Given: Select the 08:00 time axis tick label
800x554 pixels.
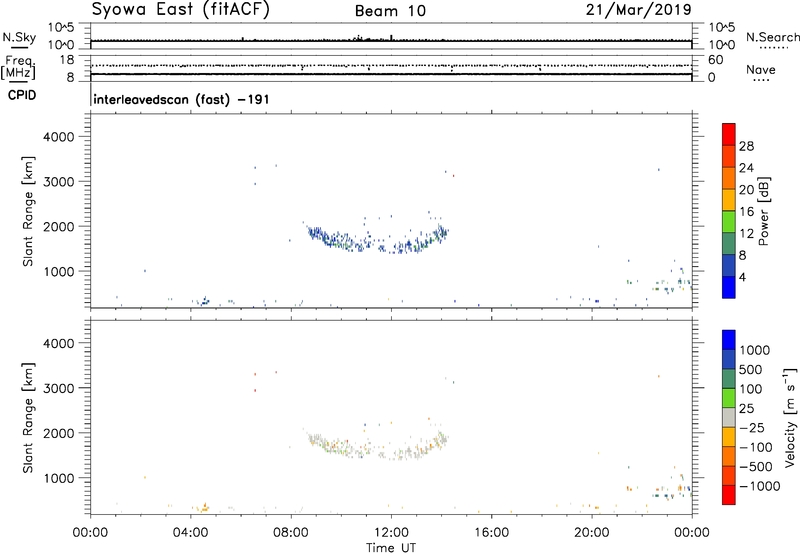Looking at the screenshot, I should click(291, 530).
